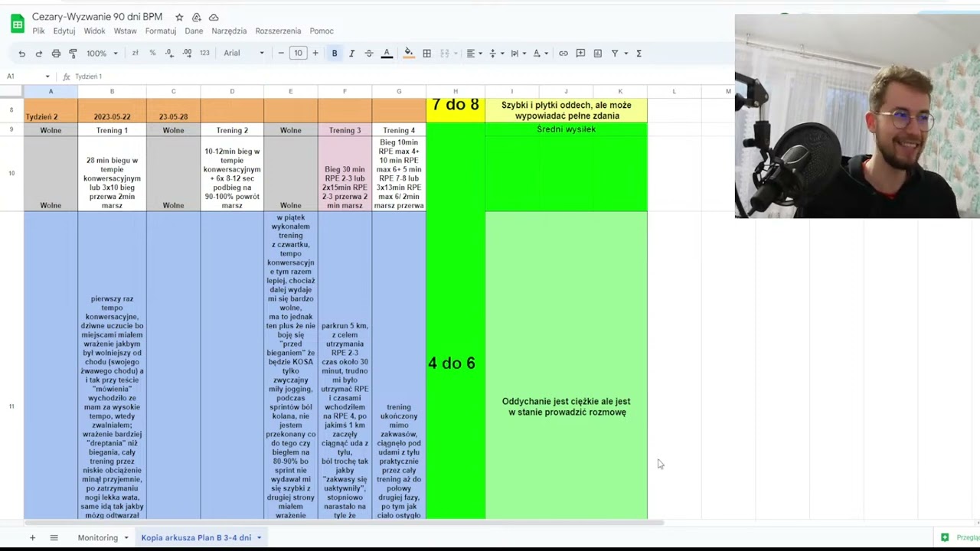This screenshot has width=980, height=551.
Task: Select the Paint format roller icon
Action: click(73, 54)
